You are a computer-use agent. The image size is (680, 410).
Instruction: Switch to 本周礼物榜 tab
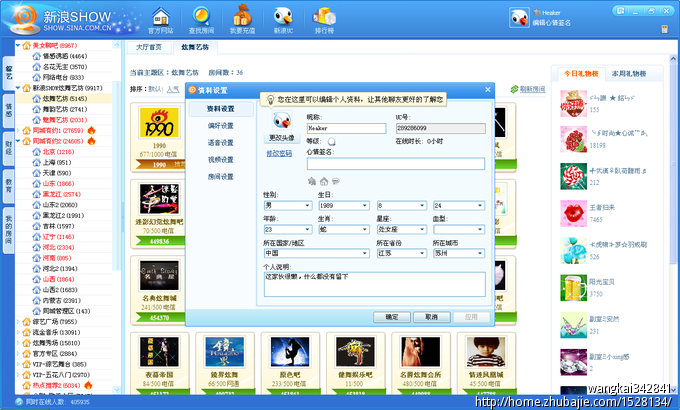(627, 74)
